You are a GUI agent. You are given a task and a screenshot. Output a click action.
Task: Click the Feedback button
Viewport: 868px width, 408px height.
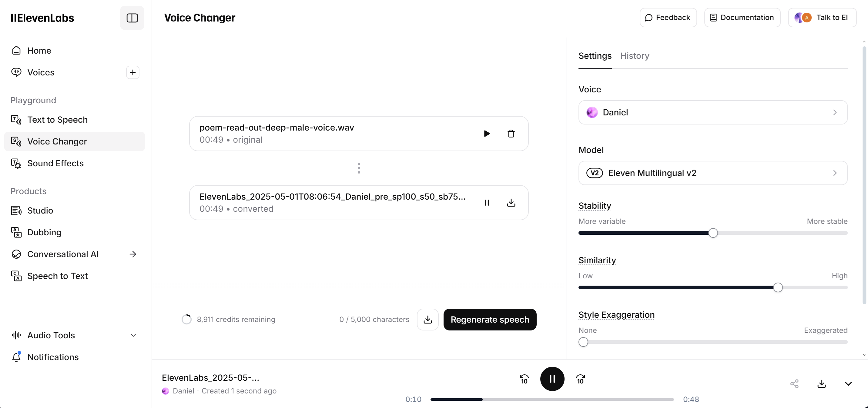point(668,18)
